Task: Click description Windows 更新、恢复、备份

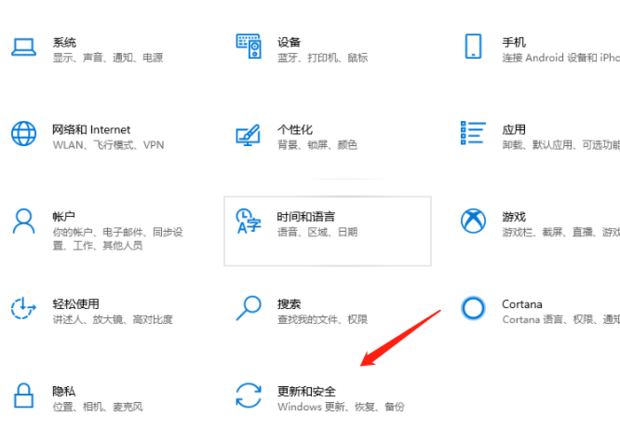Action: [341, 407]
